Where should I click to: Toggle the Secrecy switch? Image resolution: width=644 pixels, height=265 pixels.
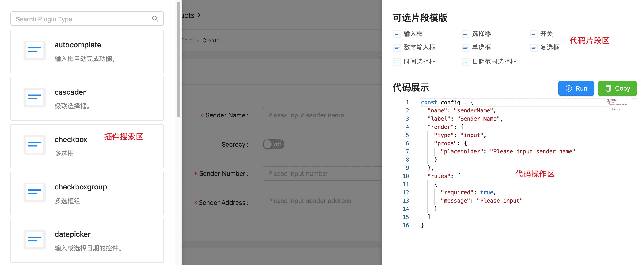273,144
